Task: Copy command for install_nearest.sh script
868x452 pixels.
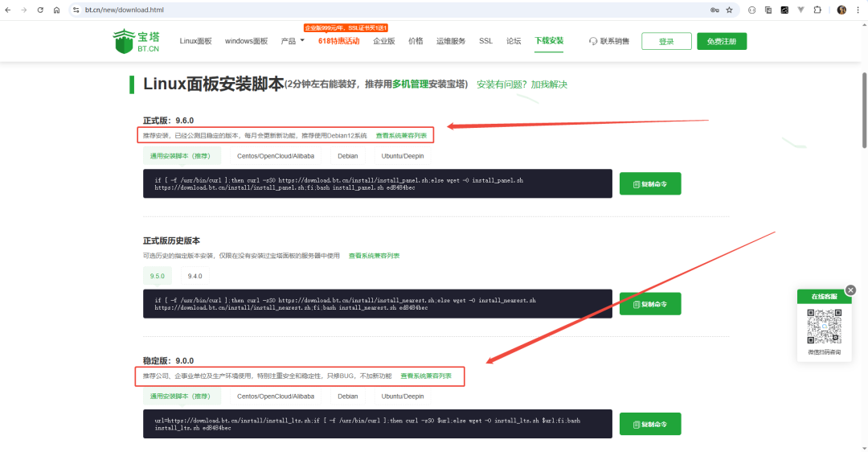Action: (x=650, y=304)
